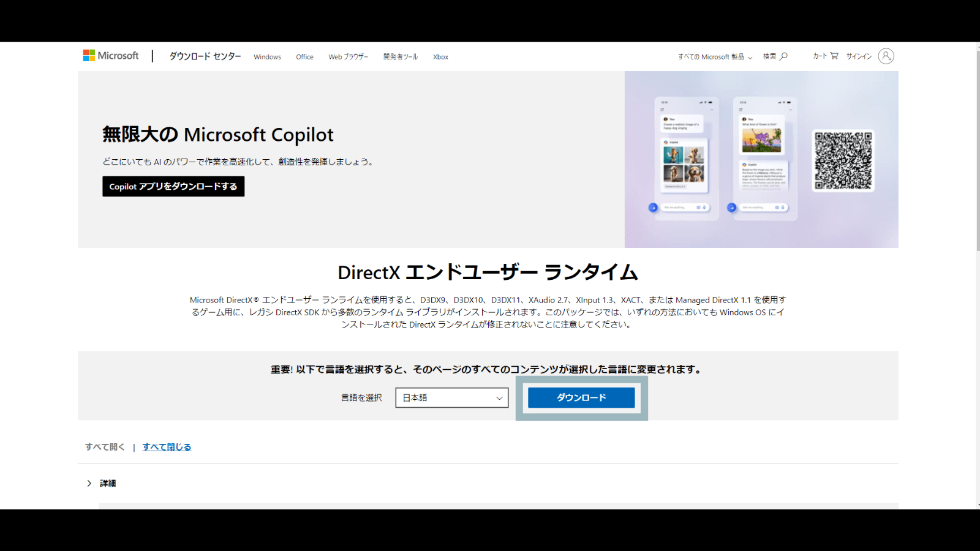Viewport: 980px width, 551px height.
Task: Open the Office menu item
Action: pyautogui.click(x=304, y=56)
